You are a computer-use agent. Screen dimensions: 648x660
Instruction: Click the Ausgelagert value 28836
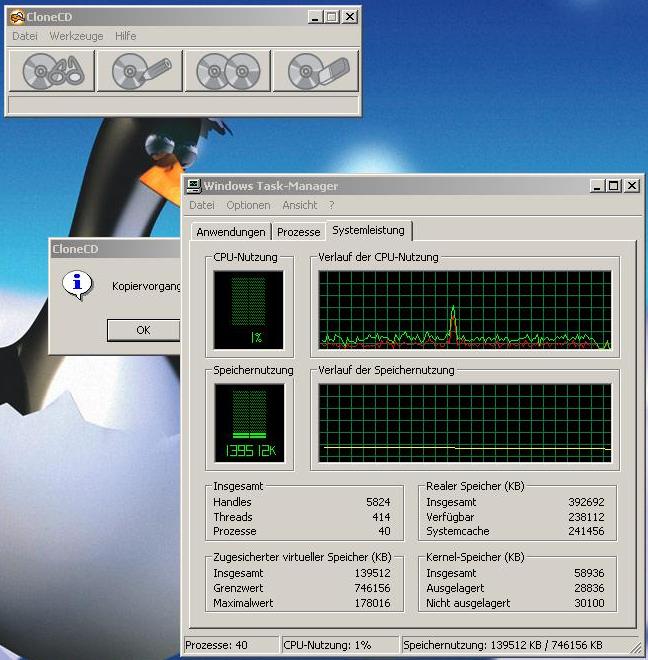click(x=589, y=588)
